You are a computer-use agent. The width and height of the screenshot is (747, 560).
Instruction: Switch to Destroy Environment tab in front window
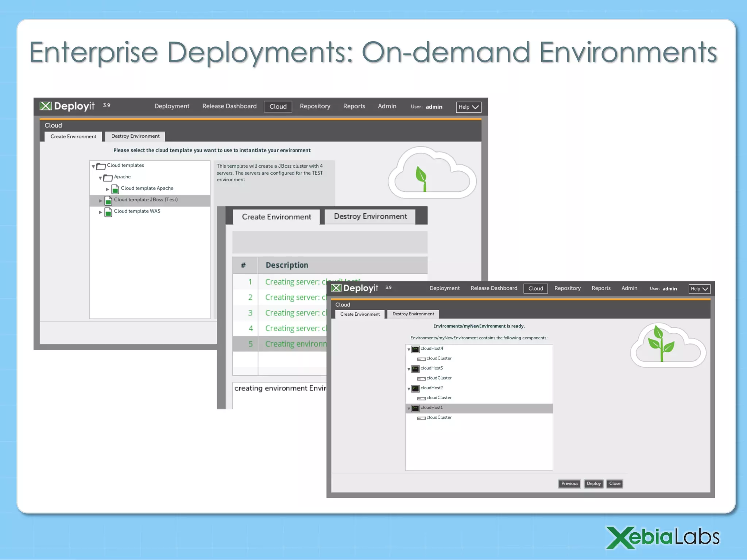click(413, 314)
